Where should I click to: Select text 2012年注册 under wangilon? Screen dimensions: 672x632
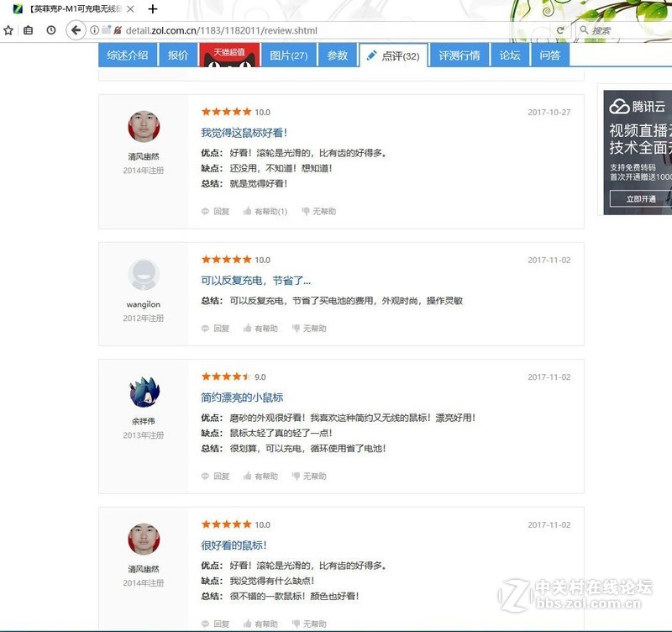pyautogui.click(x=144, y=319)
